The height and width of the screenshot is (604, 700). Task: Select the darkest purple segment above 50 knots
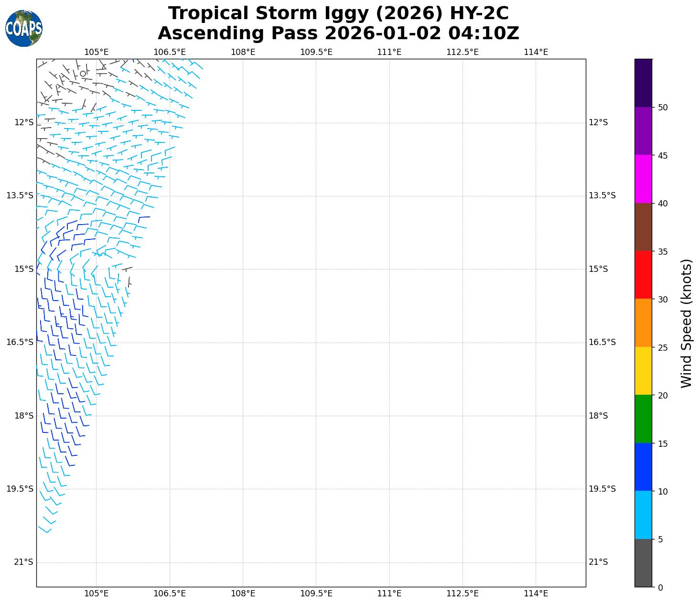[643, 83]
